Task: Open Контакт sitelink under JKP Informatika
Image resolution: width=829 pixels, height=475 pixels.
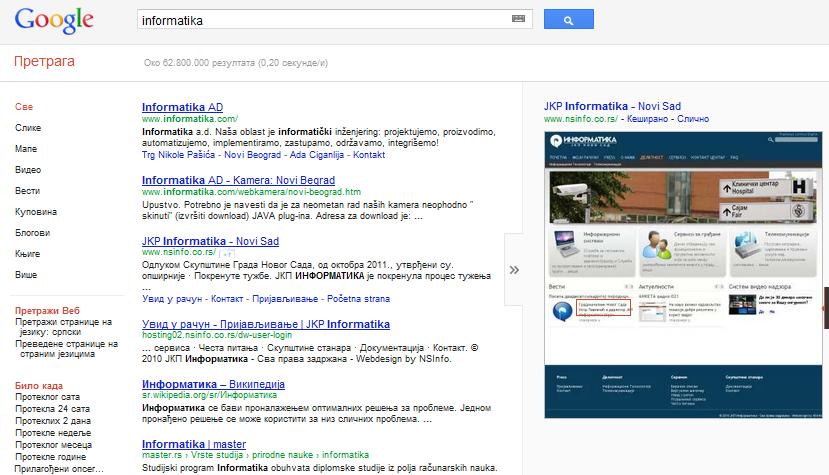Action: tap(227, 299)
